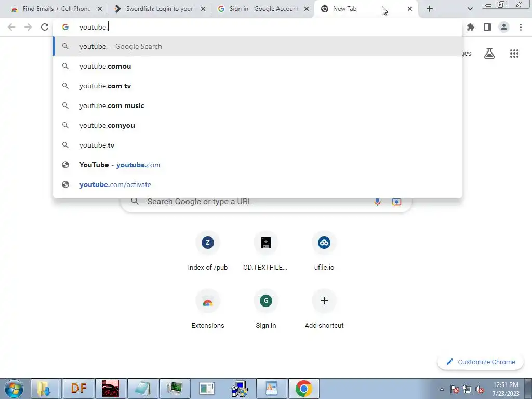The width and height of the screenshot is (532, 399).
Task: Click the Customize Chrome button
Action: pyautogui.click(x=482, y=362)
